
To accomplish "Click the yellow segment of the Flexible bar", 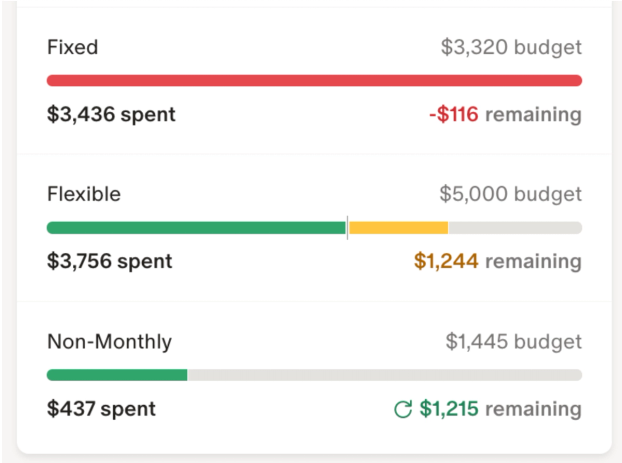I will (398, 228).
